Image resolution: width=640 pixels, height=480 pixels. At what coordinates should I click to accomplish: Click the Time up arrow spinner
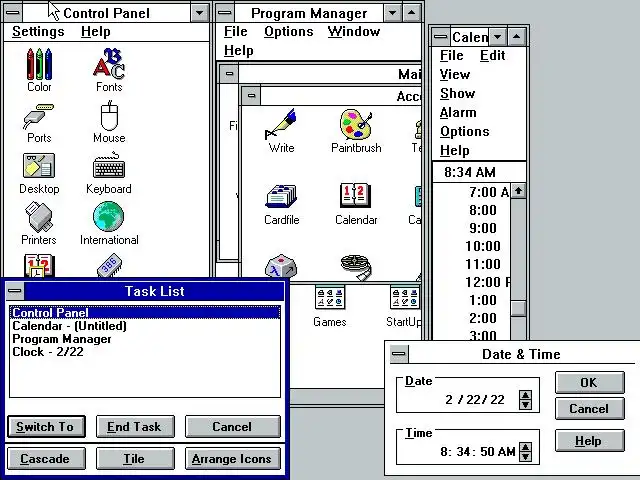(x=525, y=447)
